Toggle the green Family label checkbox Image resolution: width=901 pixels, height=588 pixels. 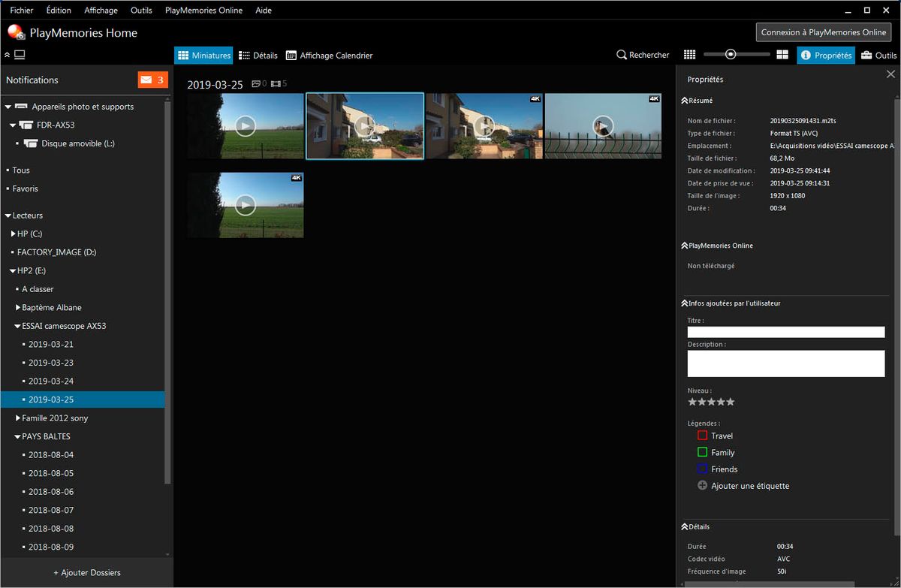click(x=702, y=452)
